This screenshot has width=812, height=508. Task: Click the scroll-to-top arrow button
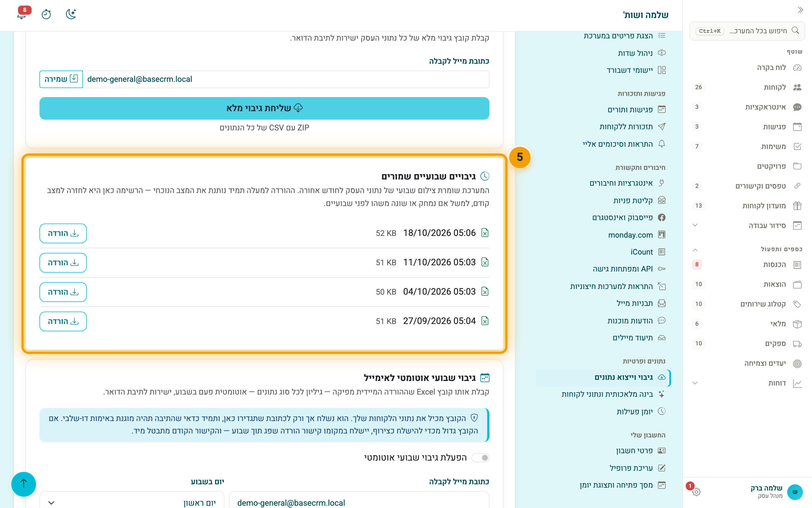23,484
